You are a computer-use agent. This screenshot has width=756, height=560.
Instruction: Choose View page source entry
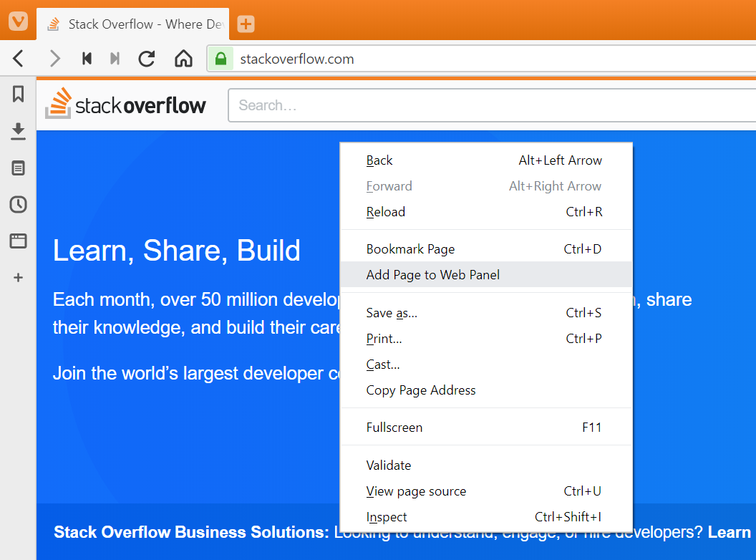click(486, 491)
